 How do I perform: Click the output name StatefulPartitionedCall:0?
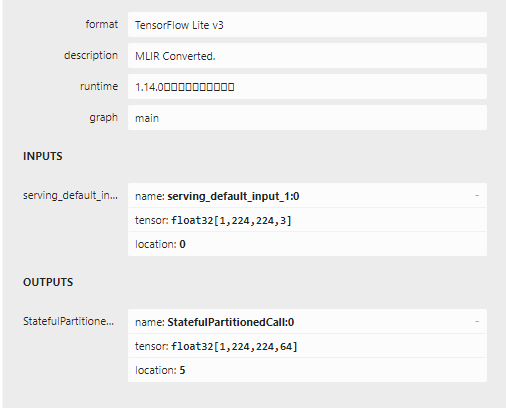pos(231,322)
